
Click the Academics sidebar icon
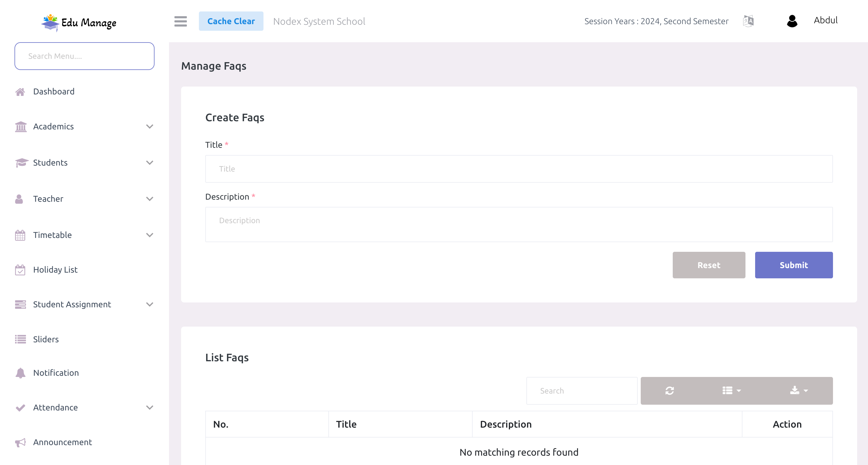tap(21, 127)
